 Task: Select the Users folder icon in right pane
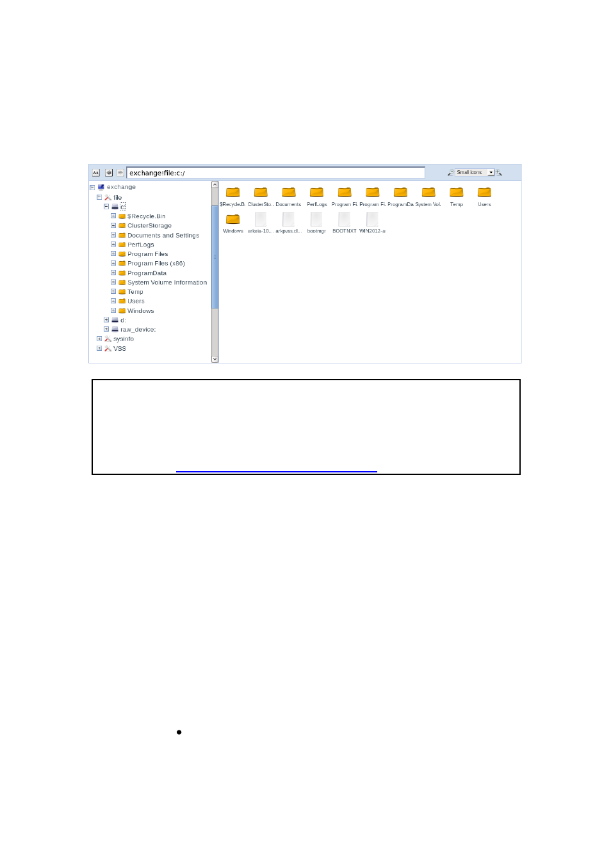[x=484, y=192]
